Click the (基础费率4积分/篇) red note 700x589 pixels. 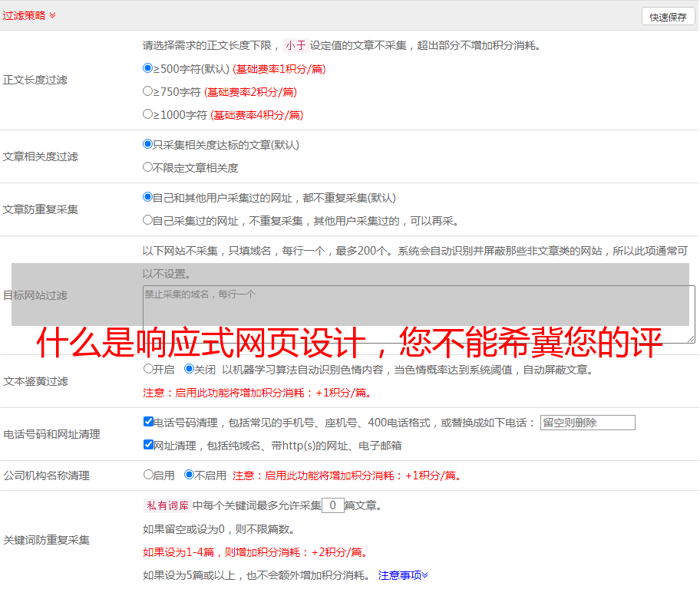point(257,115)
